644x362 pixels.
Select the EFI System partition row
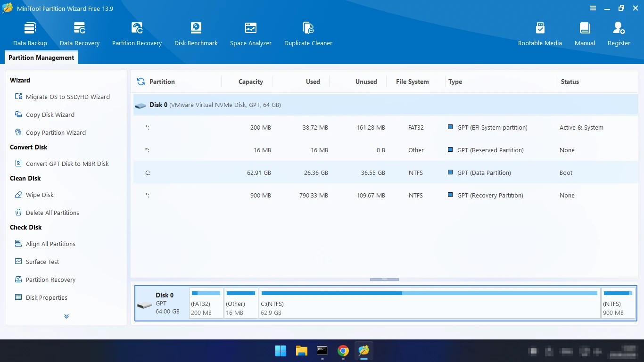[385, 127]
